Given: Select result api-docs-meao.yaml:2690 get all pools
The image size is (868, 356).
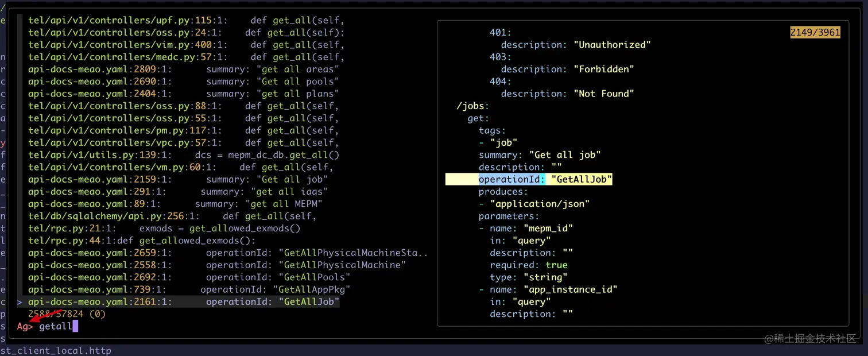Looking at the screenshot, I should (184, 82).
